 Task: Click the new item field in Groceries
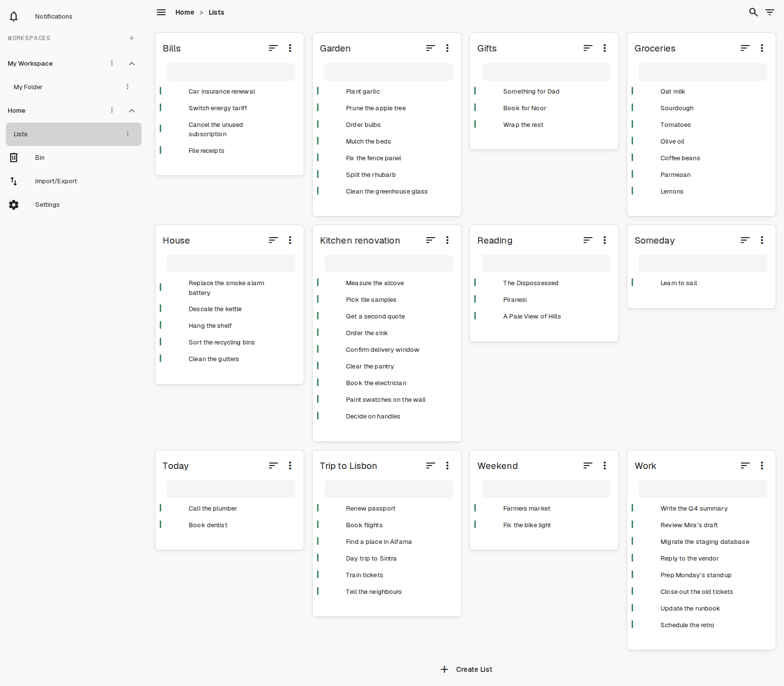(x=703, y=72)
